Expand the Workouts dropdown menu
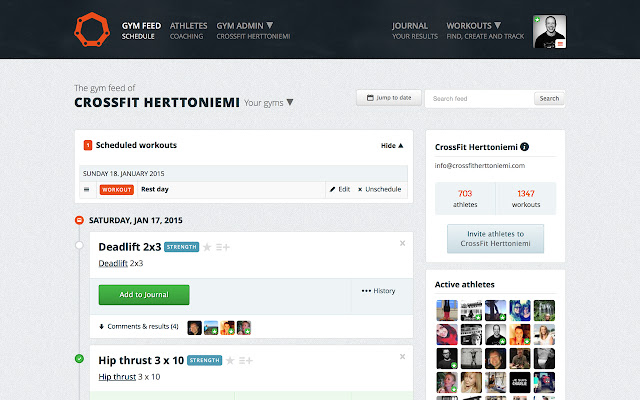The image size is (640, 400). tap(473, 24)
